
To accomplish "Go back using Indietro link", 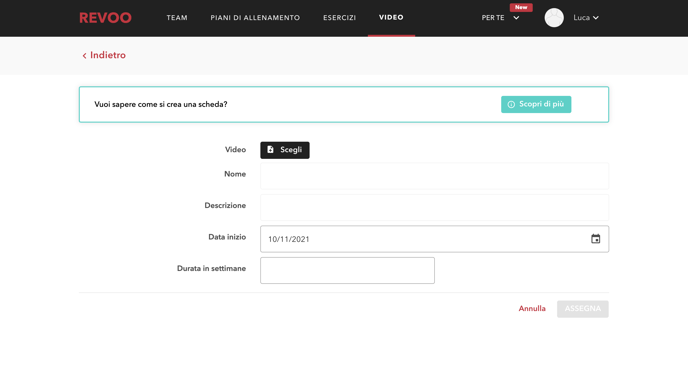I will point(104,55).
